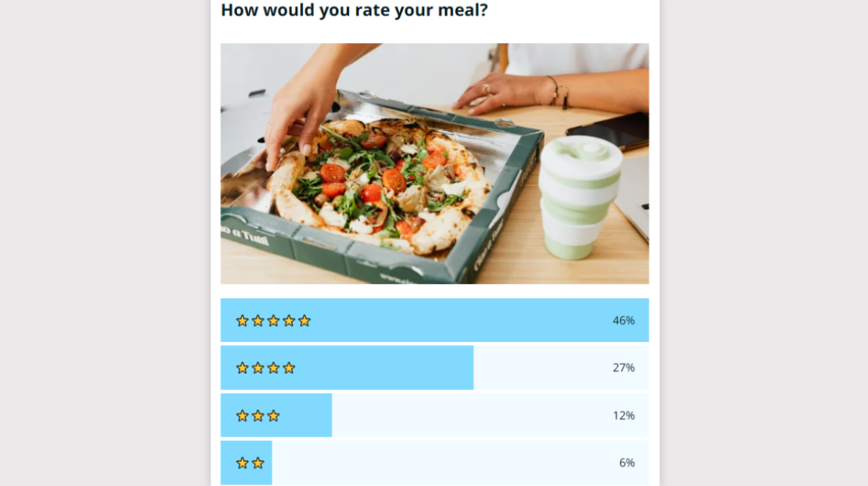Select the second star in the two-star rating
The width and height of the screenshot is (868, 486).
pos(258,462)
